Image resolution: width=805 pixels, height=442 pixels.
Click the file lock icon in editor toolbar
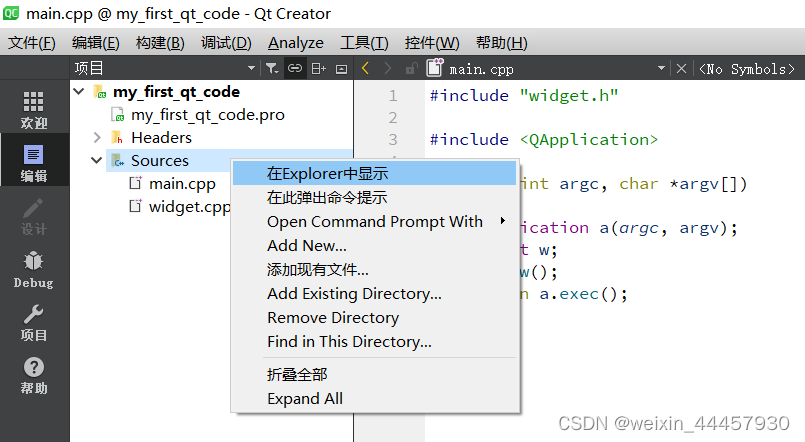pyautogui.click(x=411, y=68)
